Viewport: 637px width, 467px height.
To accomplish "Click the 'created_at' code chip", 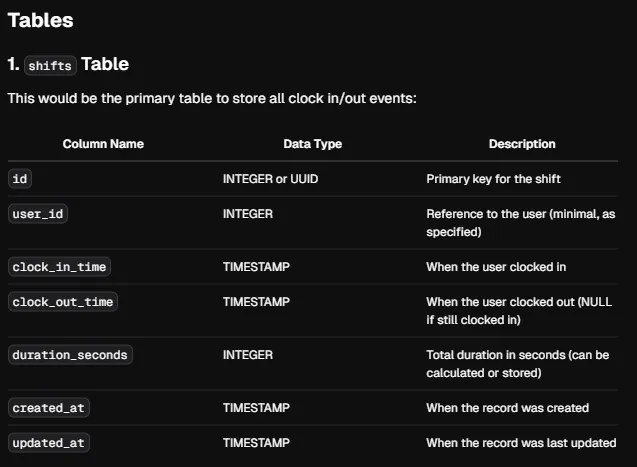I will coord(49,408).
